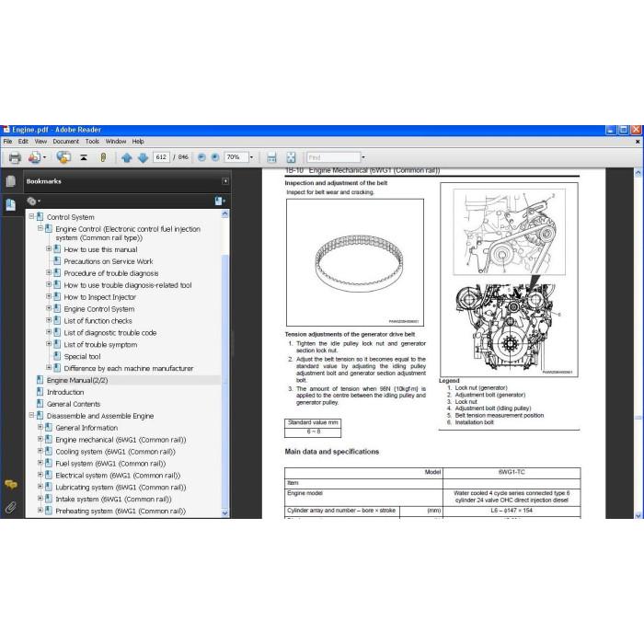The image size is (644, 644).
Task: Open the Edit menu
Action: point(23,142)
